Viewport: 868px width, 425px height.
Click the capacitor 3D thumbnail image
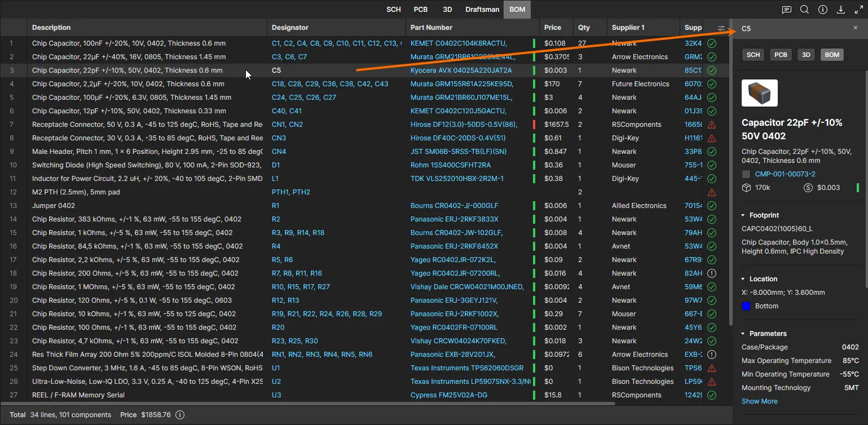point(759,94)
